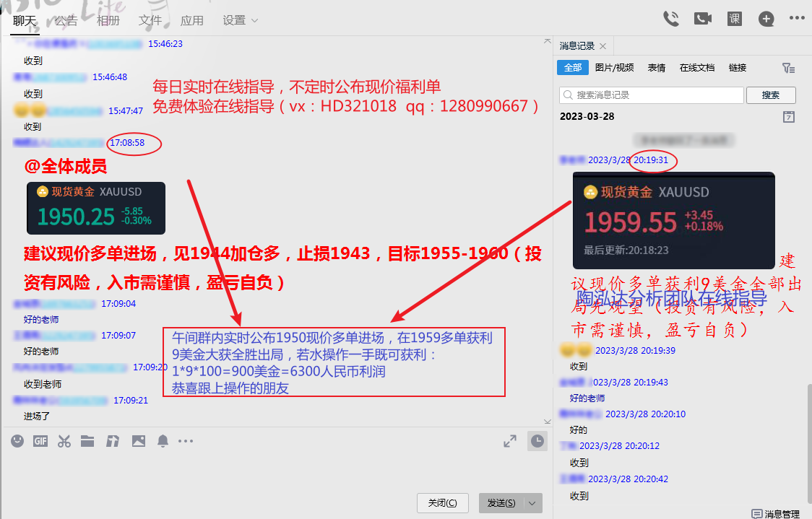Start a video call with the camera icon
Screen dimensions: 812x519
[703, 19]
